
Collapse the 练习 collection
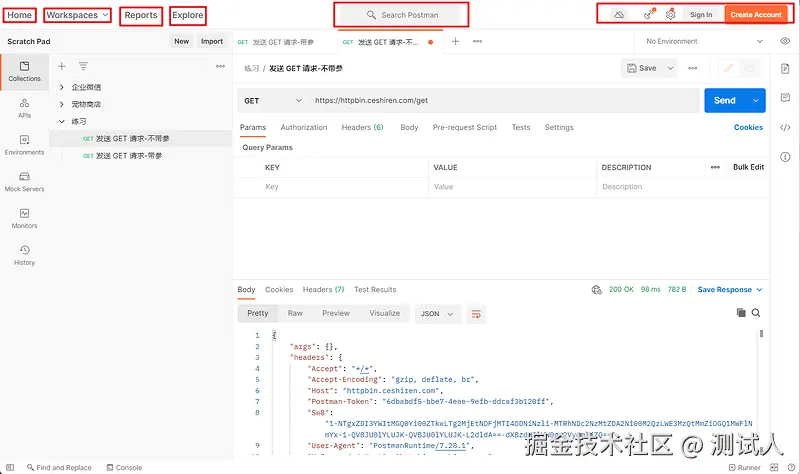62,121
